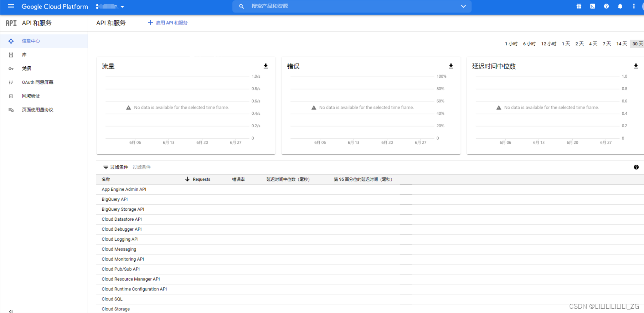The image size is (644, 313).
Task: Click the credentials key icon
Action: (x=11, y=68)
